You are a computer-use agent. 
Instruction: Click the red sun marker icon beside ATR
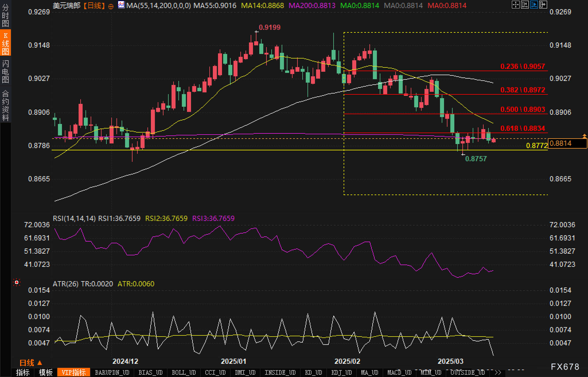click(17, 283)
